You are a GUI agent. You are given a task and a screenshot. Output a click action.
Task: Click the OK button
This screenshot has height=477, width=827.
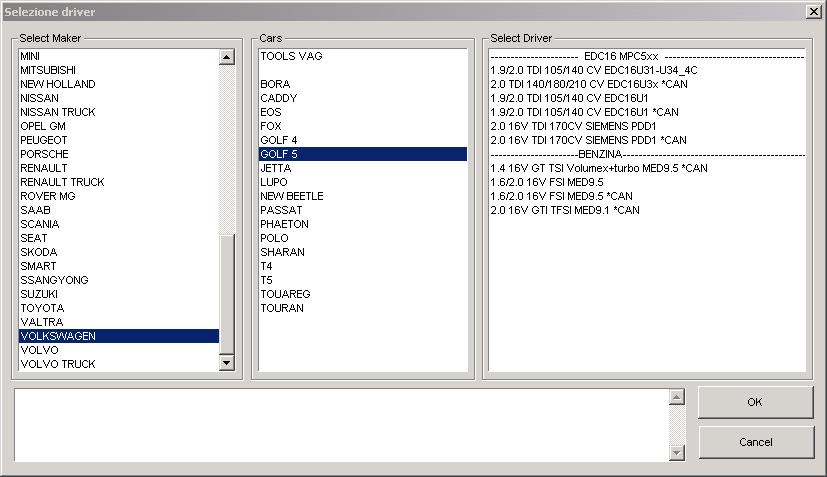click(x=755, y=402)
